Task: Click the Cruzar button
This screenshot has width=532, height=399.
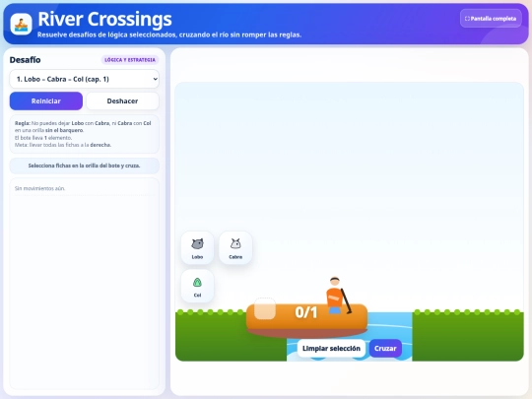Action: [x=385, y=349]
